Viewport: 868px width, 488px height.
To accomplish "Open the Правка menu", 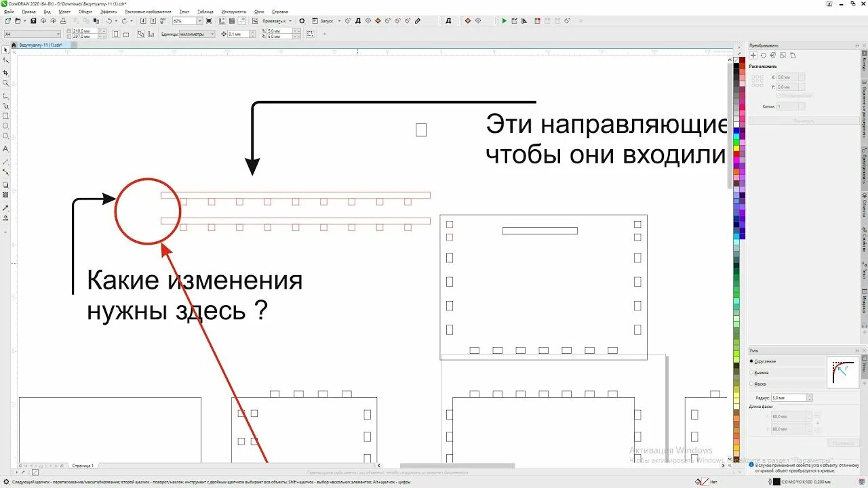I will [28, 12].
